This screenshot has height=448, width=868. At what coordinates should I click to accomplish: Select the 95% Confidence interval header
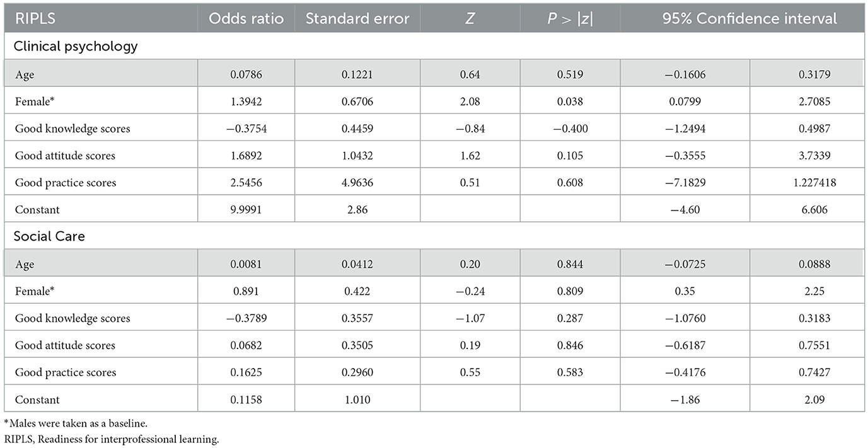click(749, 18)
